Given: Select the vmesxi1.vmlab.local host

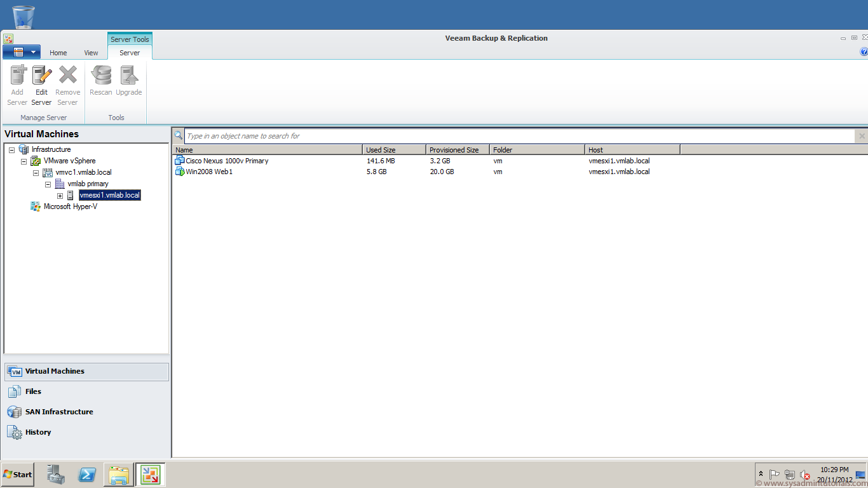Looking at the screenshot, I should [x=110, y=195].
